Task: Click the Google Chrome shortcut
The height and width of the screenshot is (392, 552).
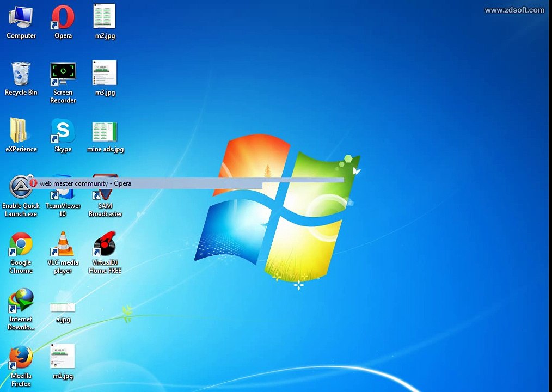Action: 21,253
